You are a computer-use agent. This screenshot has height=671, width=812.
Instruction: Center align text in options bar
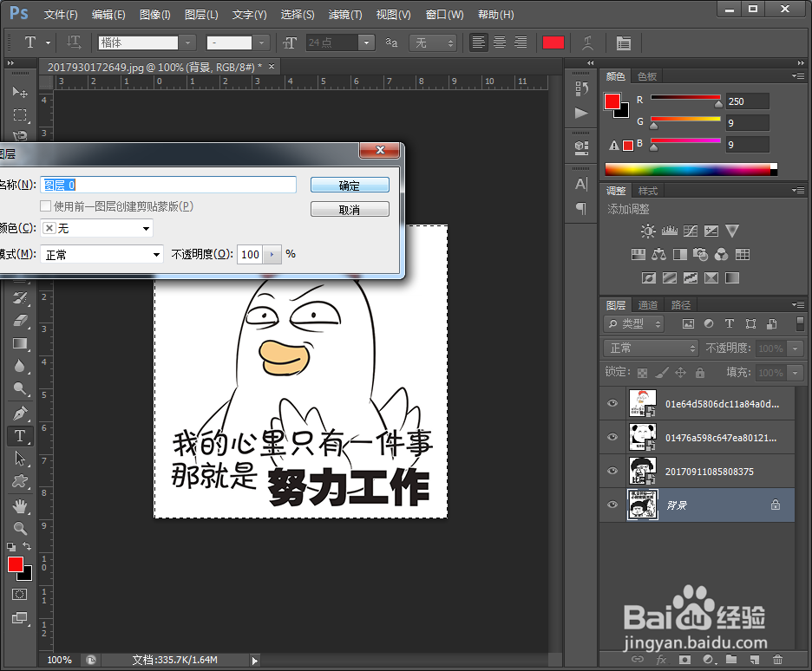pyautogui.click(x=500, y=42)
